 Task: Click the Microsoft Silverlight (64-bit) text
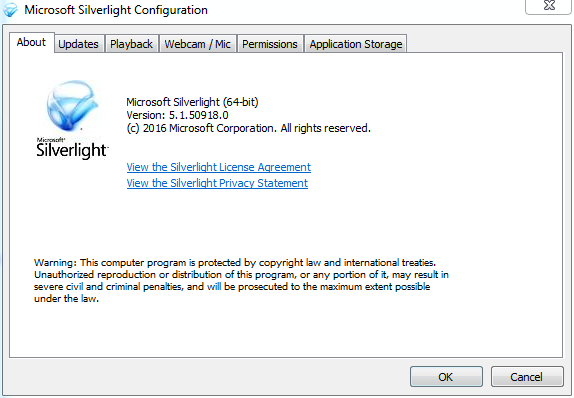click(192, 102)
